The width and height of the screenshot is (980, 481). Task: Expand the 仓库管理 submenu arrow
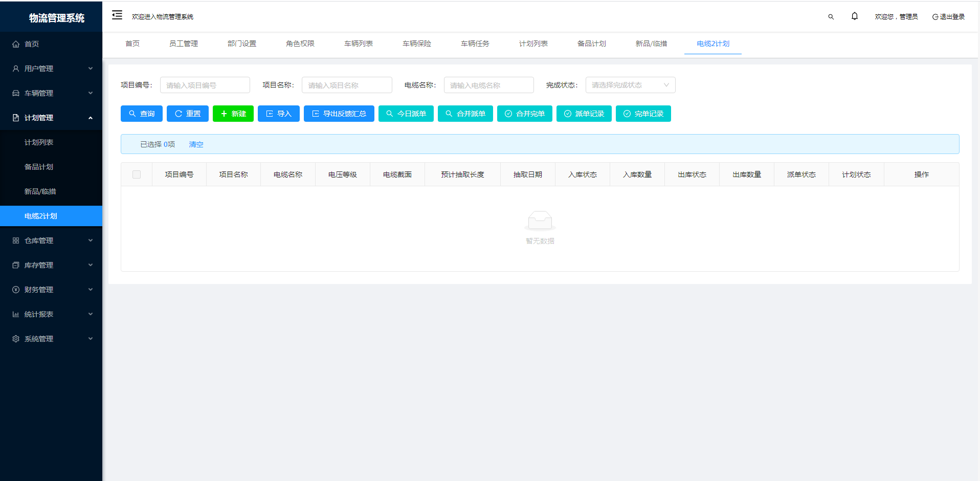pos(91,240)
